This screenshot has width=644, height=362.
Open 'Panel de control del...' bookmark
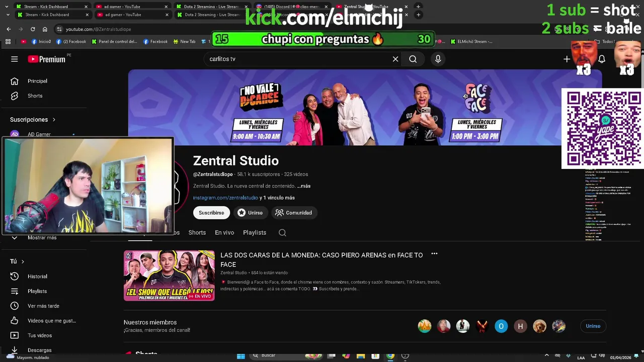pyautogui.click(x=115, y=42)
